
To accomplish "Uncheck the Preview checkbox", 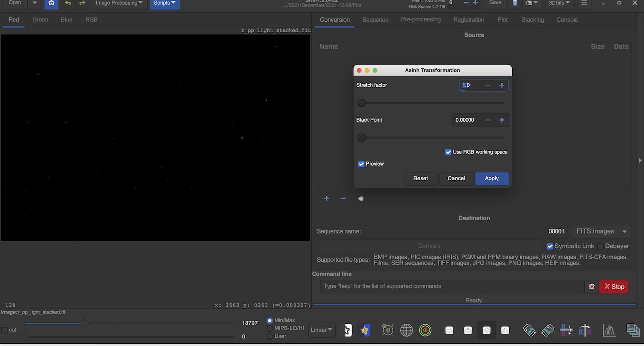I will click(x=361, y=164).
